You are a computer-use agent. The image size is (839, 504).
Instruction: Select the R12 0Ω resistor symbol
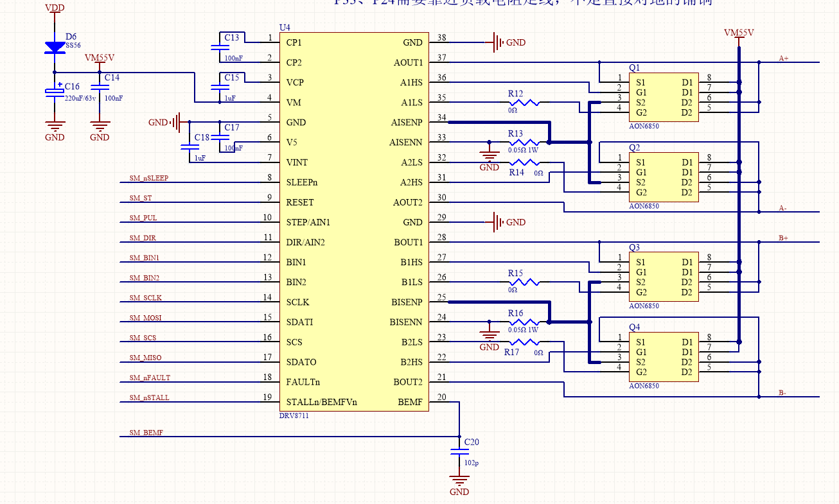point(525,102)
